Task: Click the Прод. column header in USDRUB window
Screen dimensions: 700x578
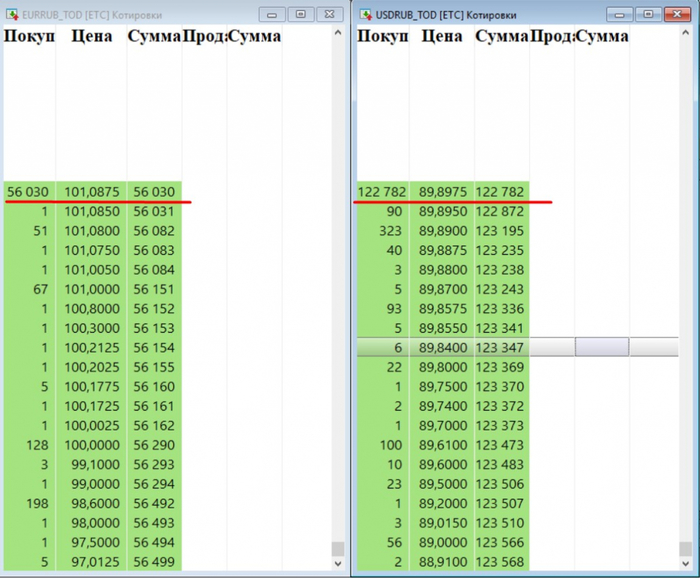Action: tap(551, 36)
